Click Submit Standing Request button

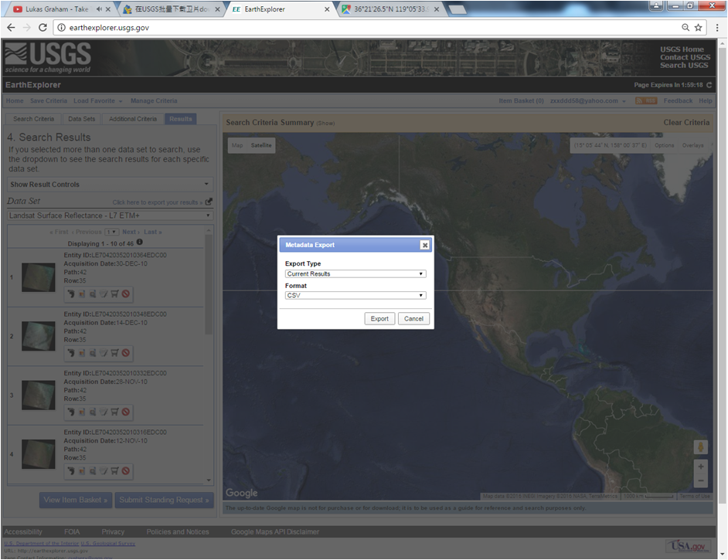pos(164,500)
